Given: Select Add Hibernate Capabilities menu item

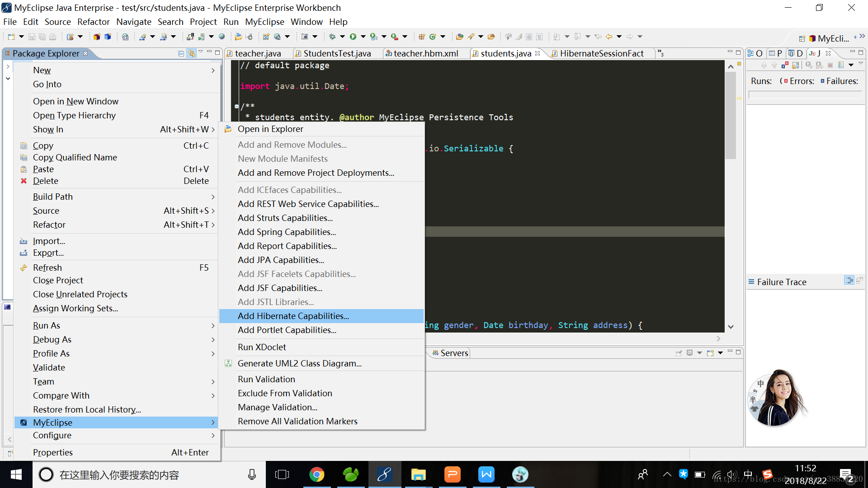Looking at the screenshot, I should coord(321,316).
